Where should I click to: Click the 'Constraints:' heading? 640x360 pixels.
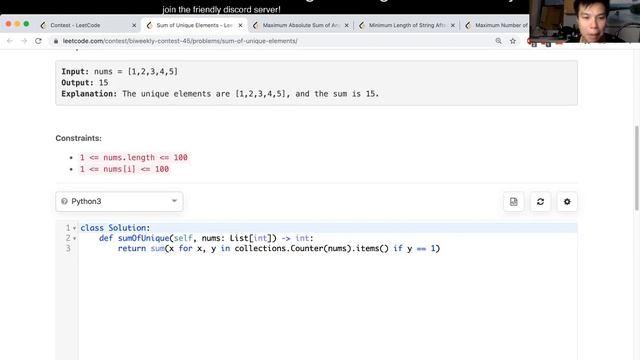coord(79,138)
